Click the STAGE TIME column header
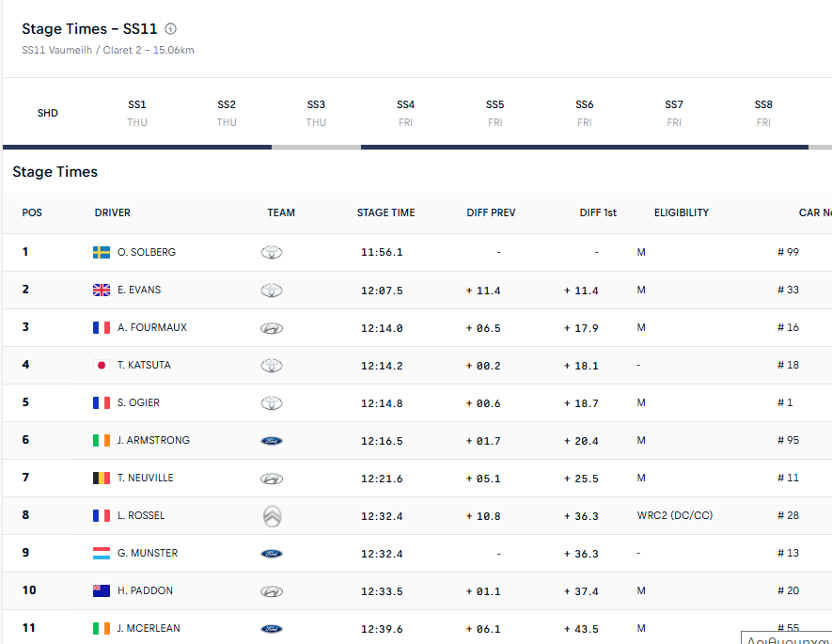This screenshot has width=832, height=644. click(385, 212)
